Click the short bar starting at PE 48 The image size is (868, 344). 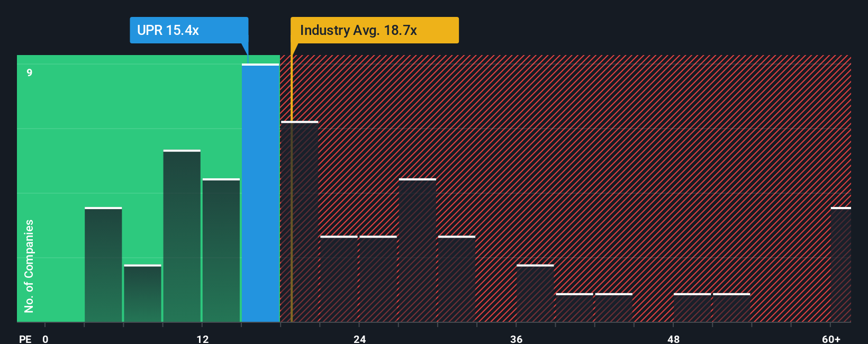[x=692, y=307]
